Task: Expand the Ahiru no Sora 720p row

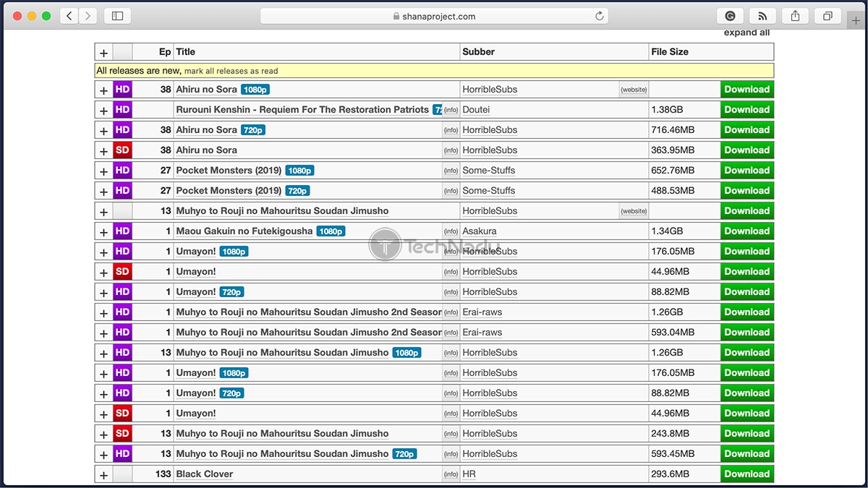Action: pos(103,130)
